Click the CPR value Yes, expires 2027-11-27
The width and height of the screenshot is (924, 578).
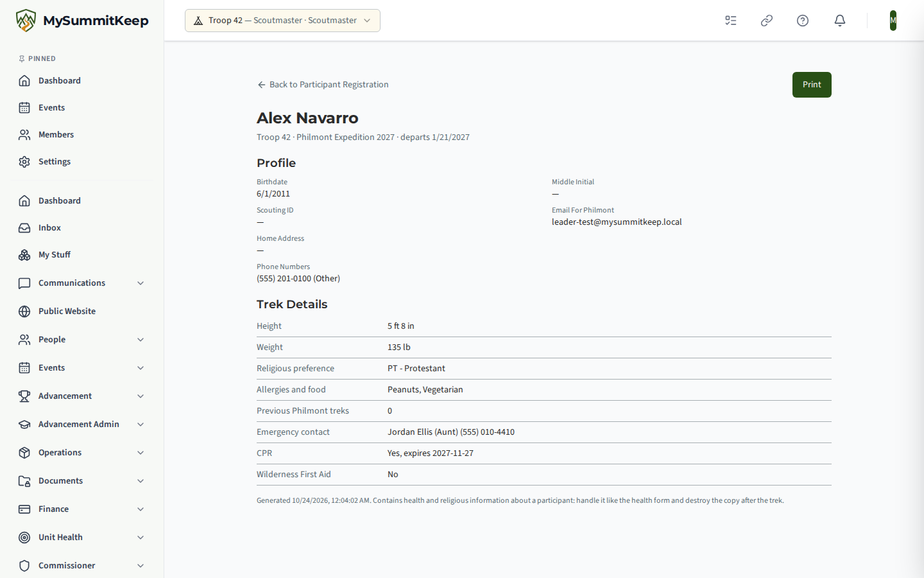click(431, 453)
